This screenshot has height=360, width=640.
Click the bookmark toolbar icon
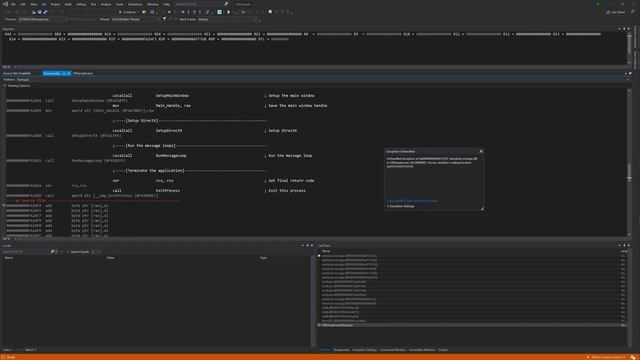[270, 12]
